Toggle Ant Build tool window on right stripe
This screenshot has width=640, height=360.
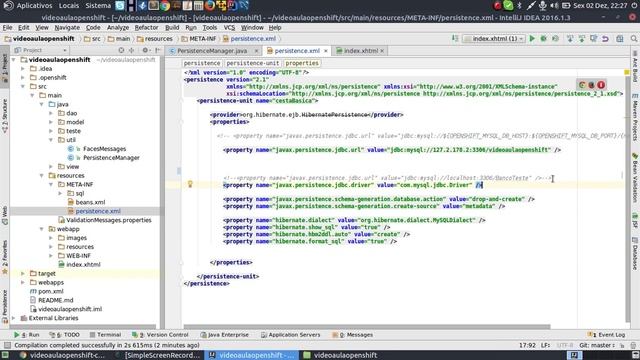pos(635,67)
